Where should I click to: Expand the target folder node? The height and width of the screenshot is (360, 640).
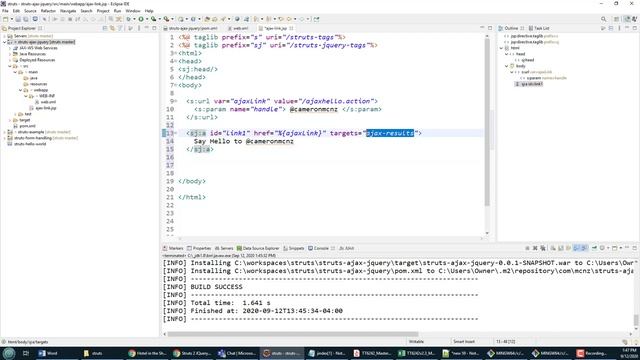tap(10, 120)
